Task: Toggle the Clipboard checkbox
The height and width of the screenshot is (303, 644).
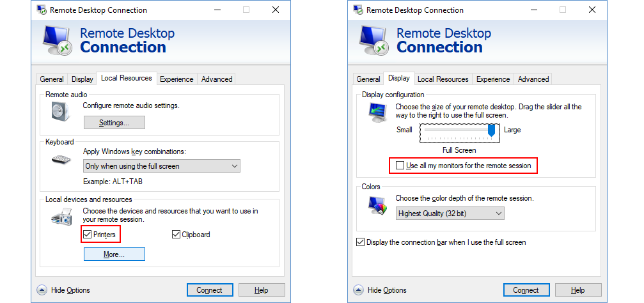Action: click(176, 235)
